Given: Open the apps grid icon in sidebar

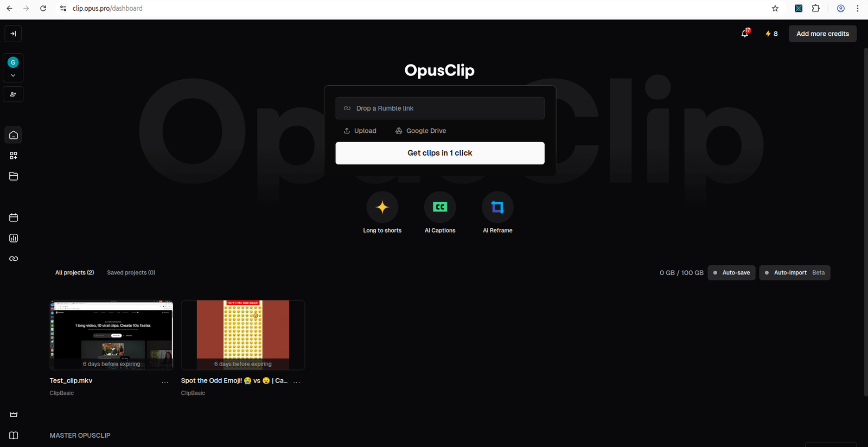Looking at the screenshot, I should coord(14,156).
